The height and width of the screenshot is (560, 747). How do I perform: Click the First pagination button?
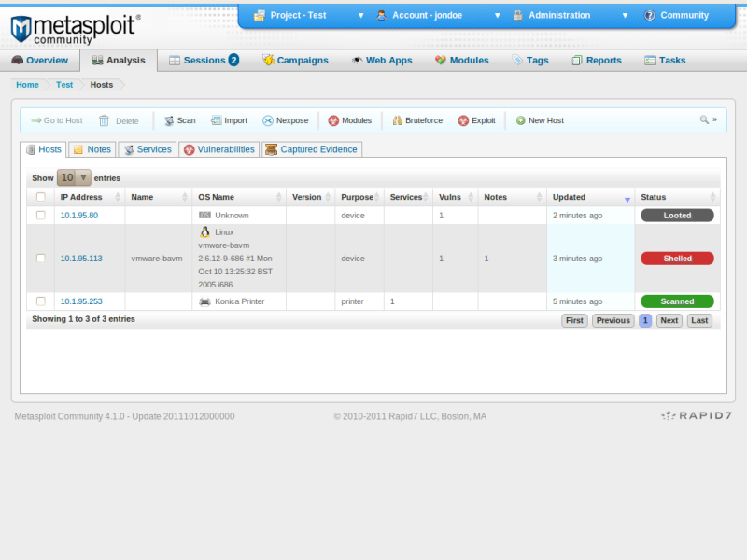tap(574, 320)
